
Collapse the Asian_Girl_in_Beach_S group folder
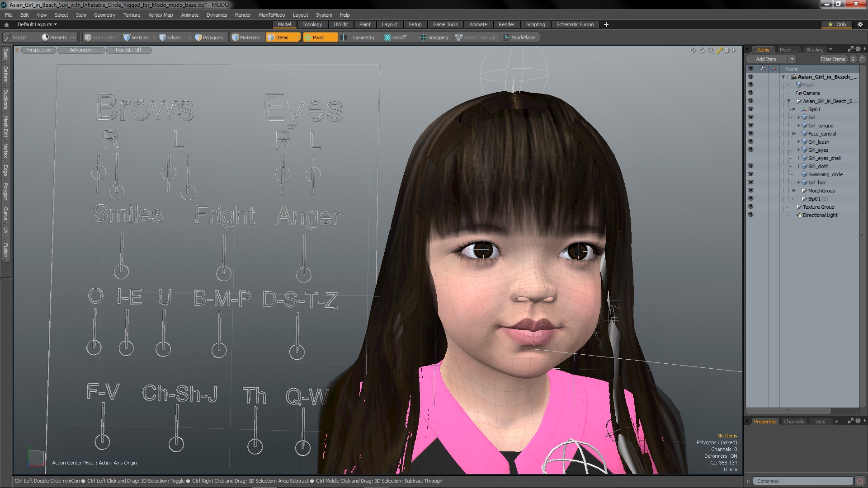pos(788,101)
